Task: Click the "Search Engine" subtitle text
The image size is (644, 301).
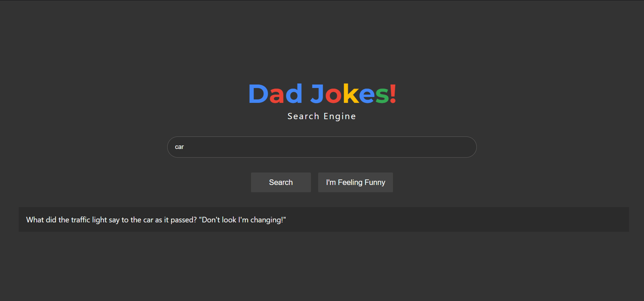Action: 322,116
